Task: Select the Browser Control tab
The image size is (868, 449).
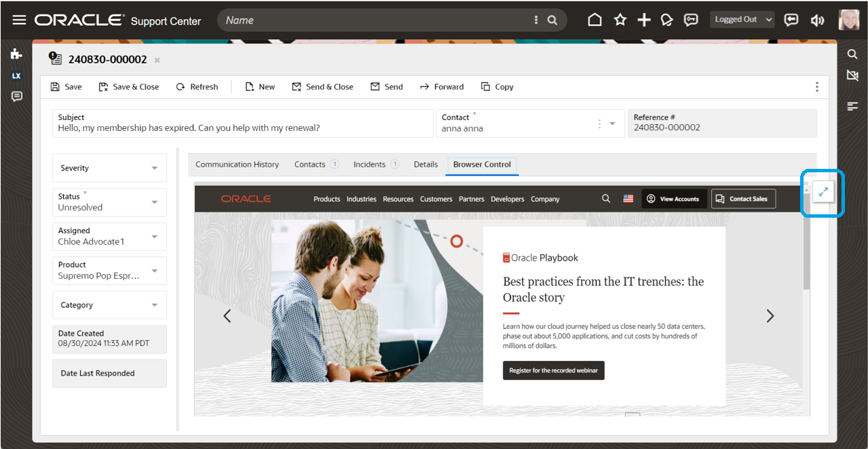Action: click(482, 164)
